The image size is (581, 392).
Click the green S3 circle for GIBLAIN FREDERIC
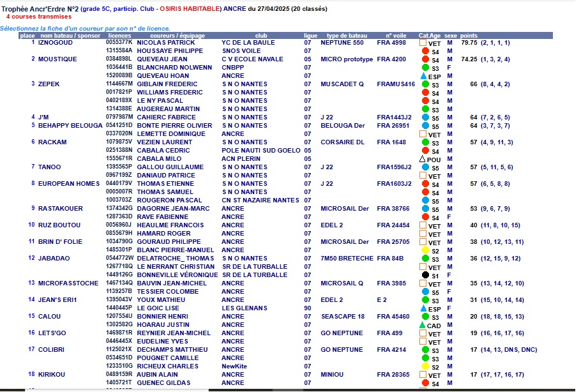tap(425, 84)
